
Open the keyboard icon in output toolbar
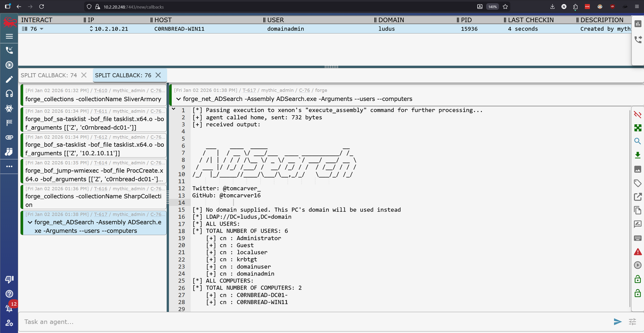638,238
